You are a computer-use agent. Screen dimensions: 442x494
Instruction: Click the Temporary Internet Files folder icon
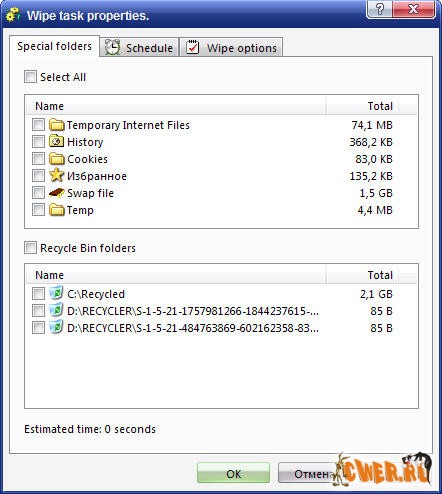coord(57,125)
